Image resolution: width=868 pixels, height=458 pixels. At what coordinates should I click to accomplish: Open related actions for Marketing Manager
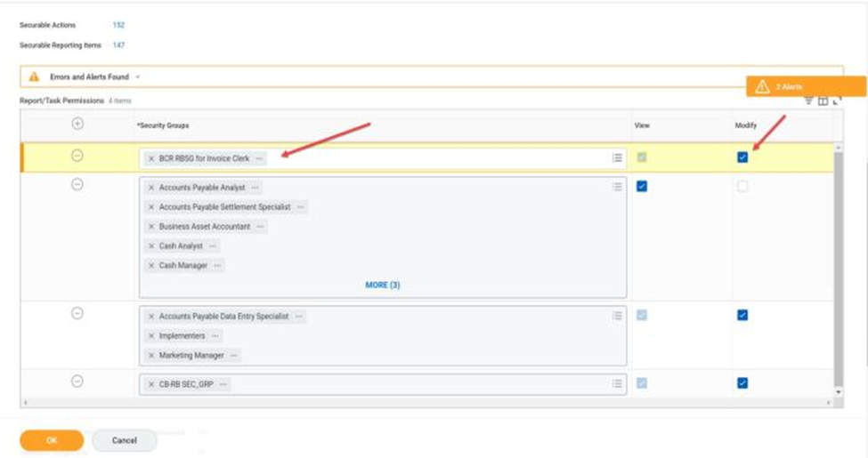tap(234, 356)
